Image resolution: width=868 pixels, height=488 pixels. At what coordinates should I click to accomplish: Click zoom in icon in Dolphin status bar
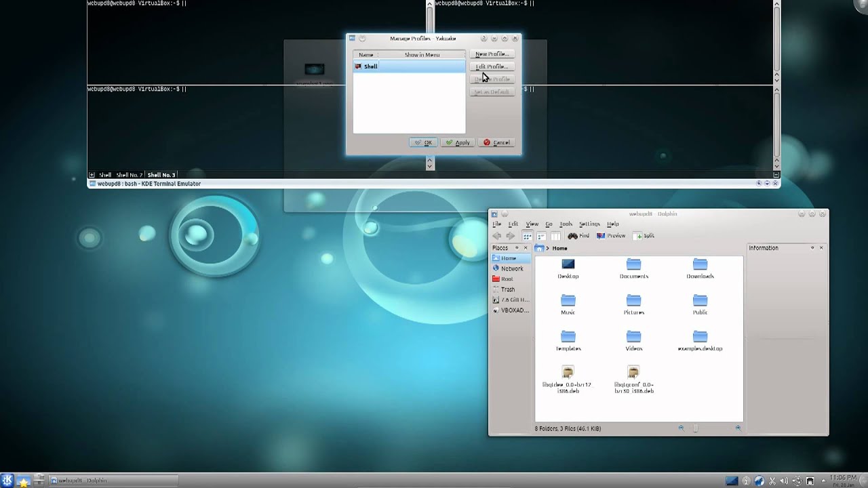tap(738, 428)
